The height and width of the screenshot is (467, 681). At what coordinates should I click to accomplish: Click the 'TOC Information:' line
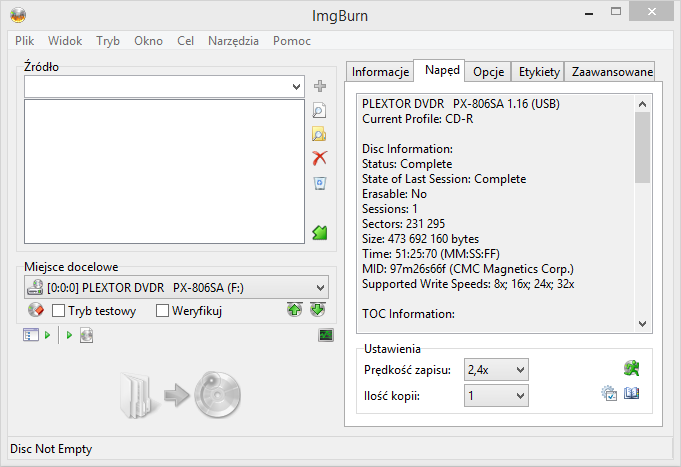408,314
